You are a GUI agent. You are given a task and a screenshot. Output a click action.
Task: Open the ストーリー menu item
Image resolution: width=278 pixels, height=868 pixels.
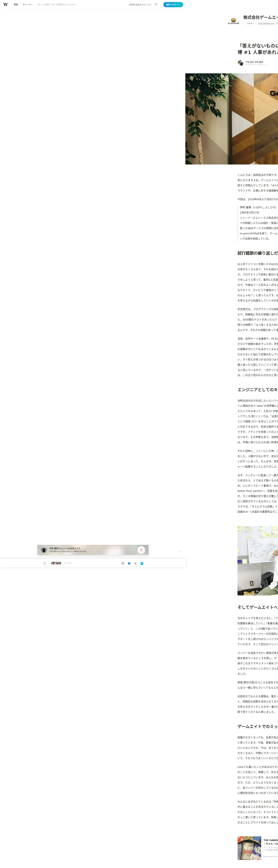point(28,5)
